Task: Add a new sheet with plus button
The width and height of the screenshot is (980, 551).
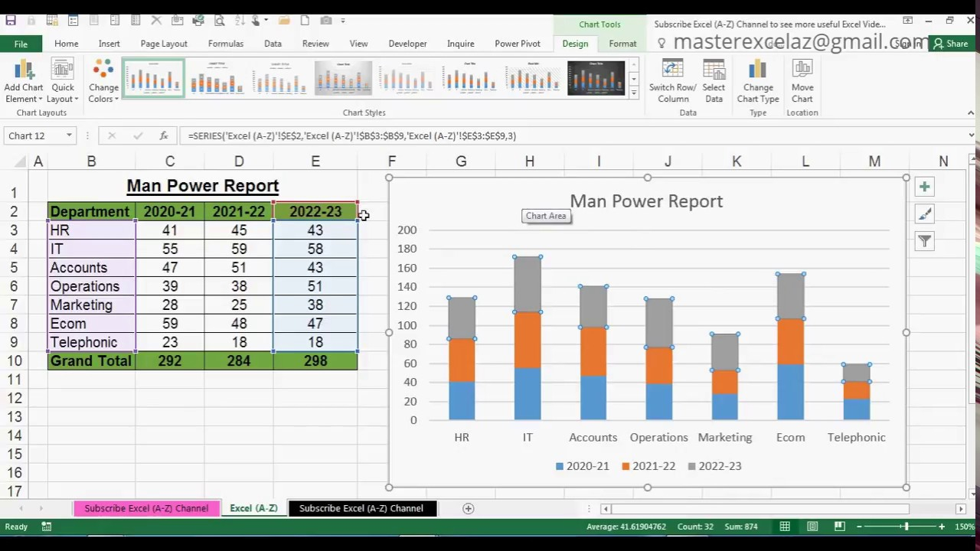Action: [468, 508]
